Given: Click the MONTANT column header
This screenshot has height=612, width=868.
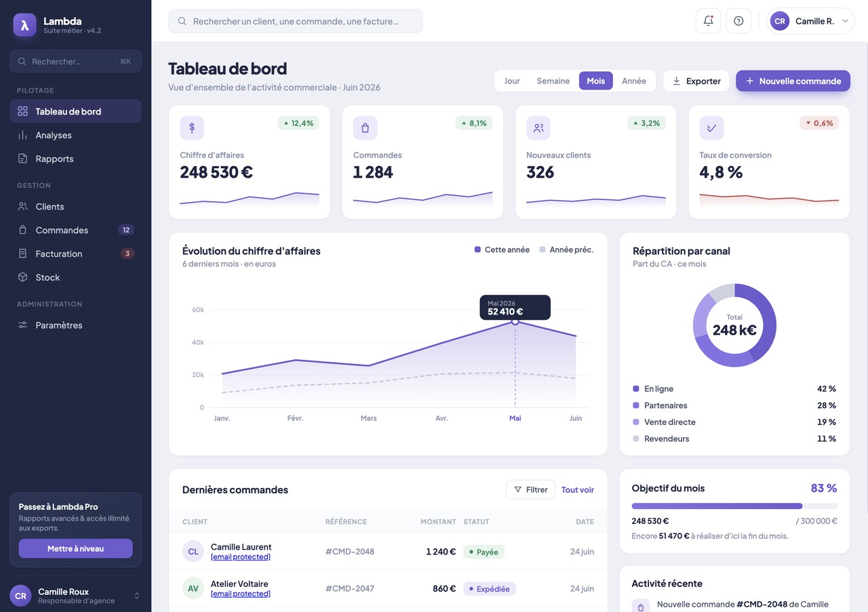Looking at the screenshot, I should click(438, 521).
